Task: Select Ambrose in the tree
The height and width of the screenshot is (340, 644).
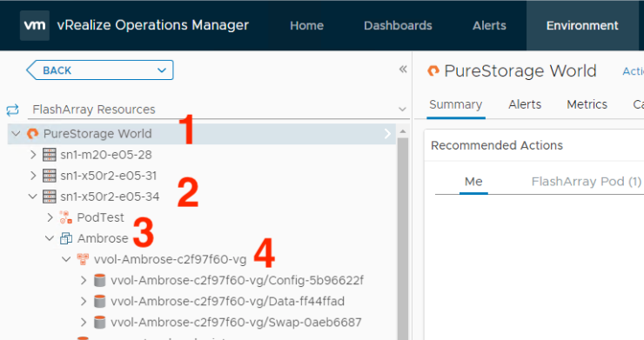Action: (x=103, y=238)
